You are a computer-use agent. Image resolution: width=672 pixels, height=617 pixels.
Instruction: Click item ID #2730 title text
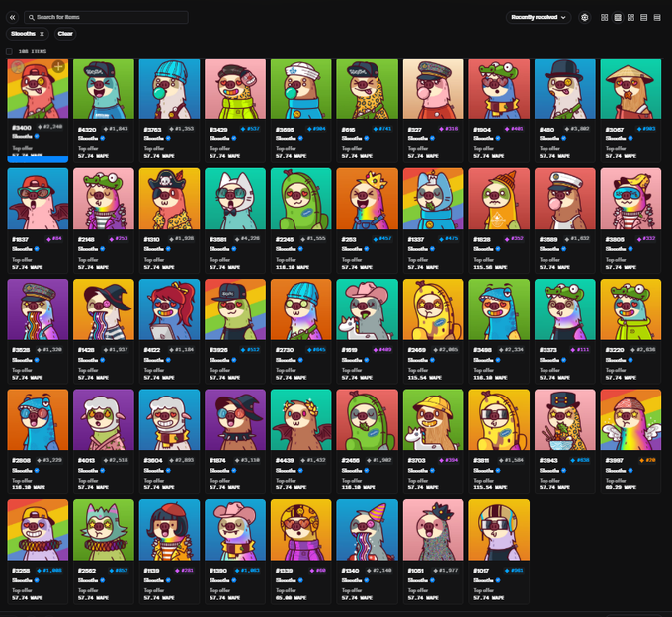(285, 350)
